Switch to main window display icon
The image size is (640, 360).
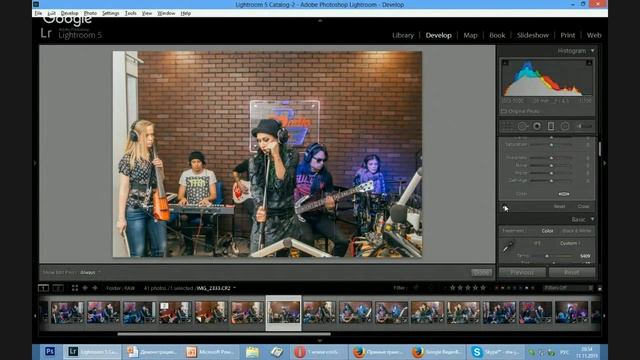43,288
